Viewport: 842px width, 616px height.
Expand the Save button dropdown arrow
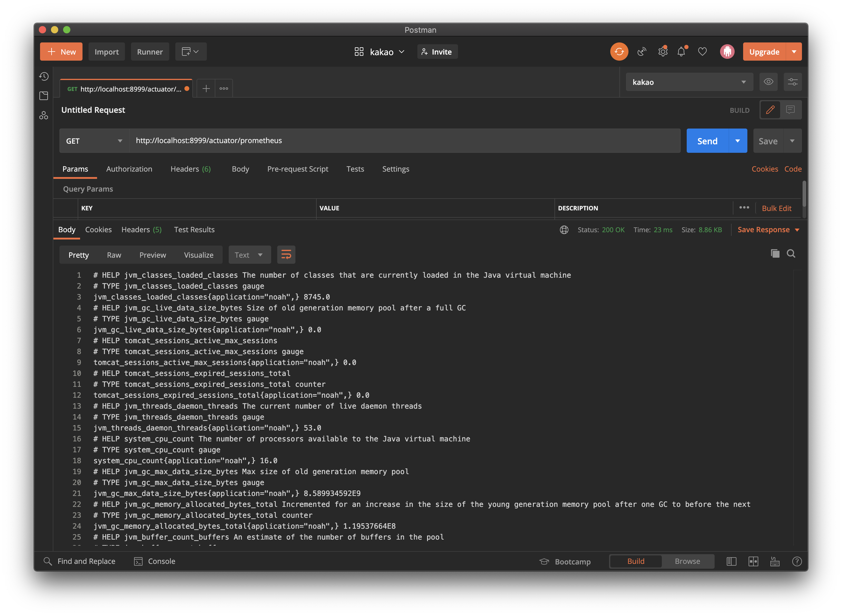pos(792,141)
